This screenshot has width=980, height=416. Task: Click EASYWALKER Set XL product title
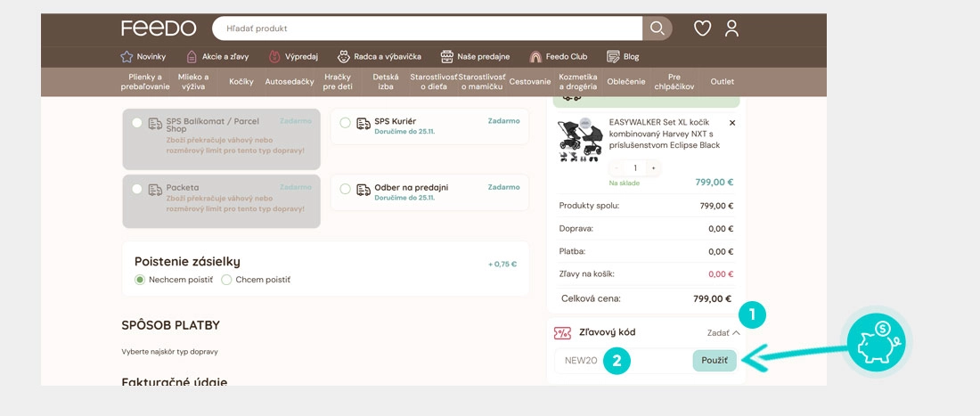[665, 135]
